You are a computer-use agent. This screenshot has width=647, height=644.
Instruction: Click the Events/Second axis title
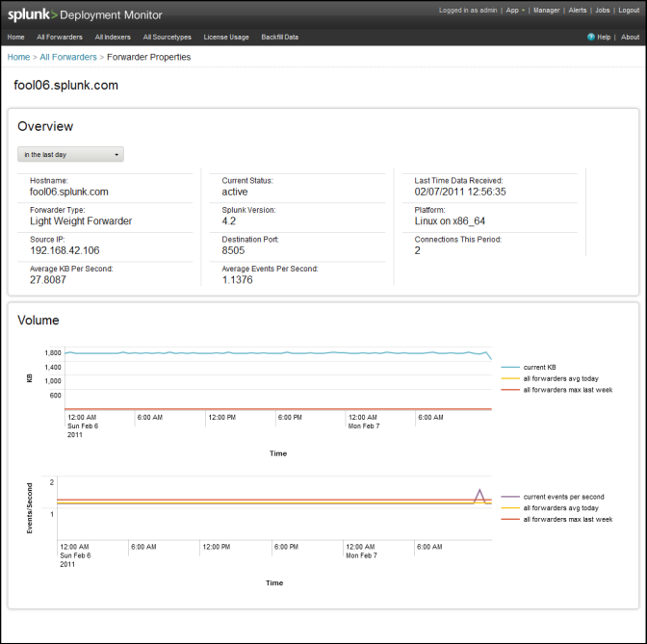29,508
